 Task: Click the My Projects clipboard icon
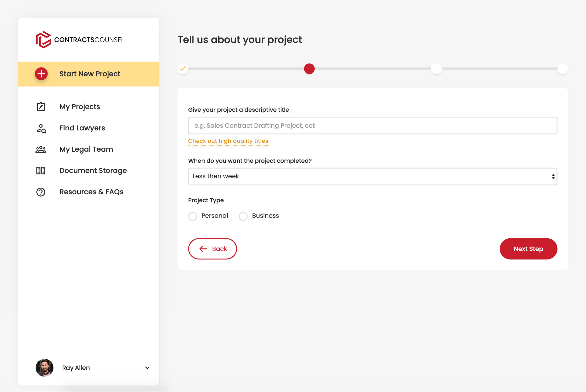[41, 107]
